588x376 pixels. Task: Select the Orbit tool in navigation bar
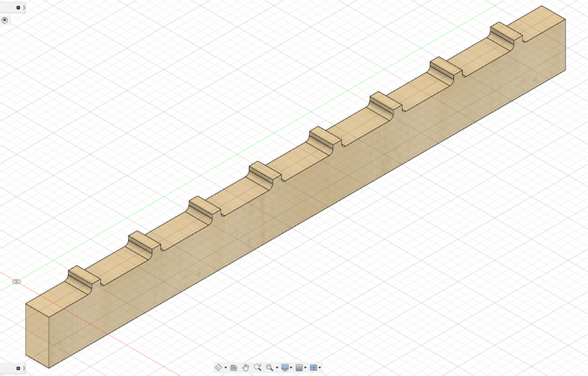tap(219, 368)
